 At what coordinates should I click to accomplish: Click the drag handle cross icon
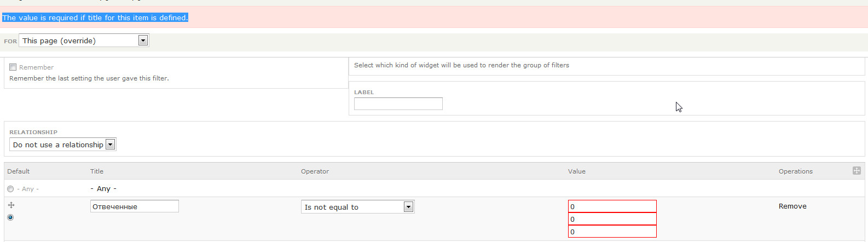click(11, 205)
